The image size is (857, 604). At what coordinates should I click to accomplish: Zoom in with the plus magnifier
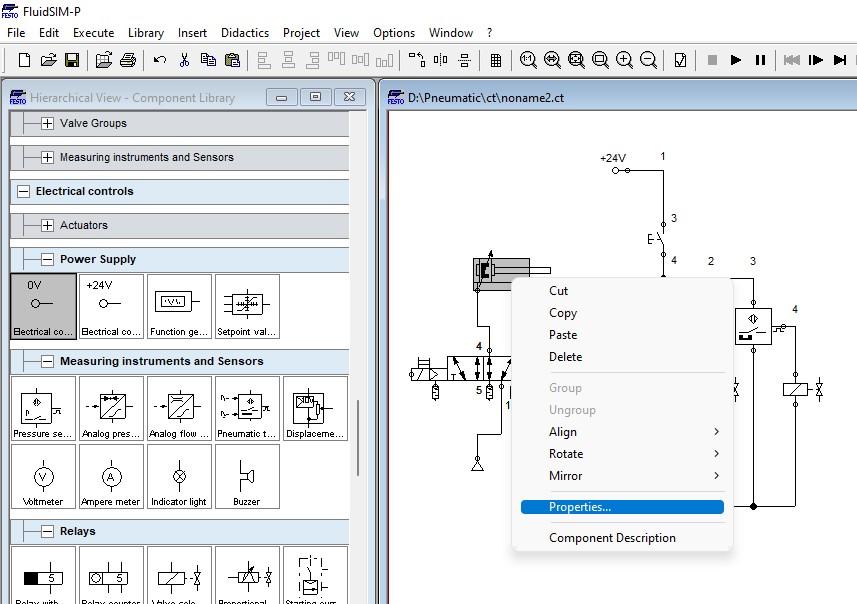[624, 60]
